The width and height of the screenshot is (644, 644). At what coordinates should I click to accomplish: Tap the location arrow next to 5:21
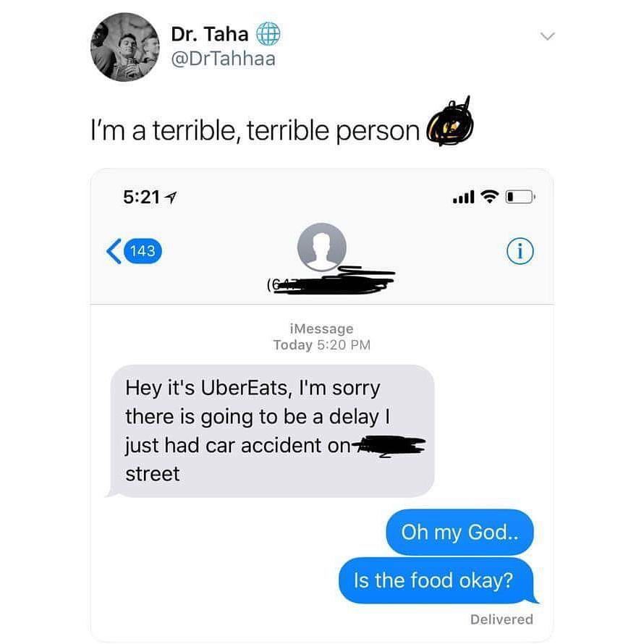tap(171, 198)
